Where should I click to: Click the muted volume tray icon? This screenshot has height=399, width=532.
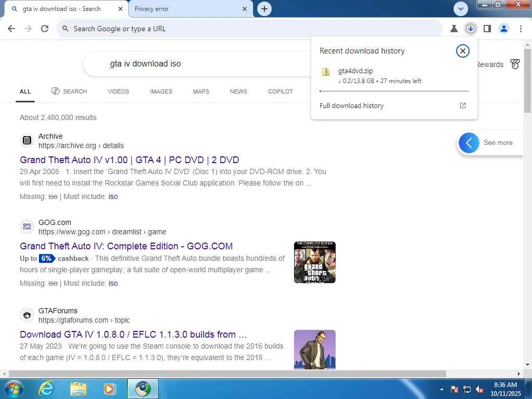pyautogui.click(x=480, y=389)
